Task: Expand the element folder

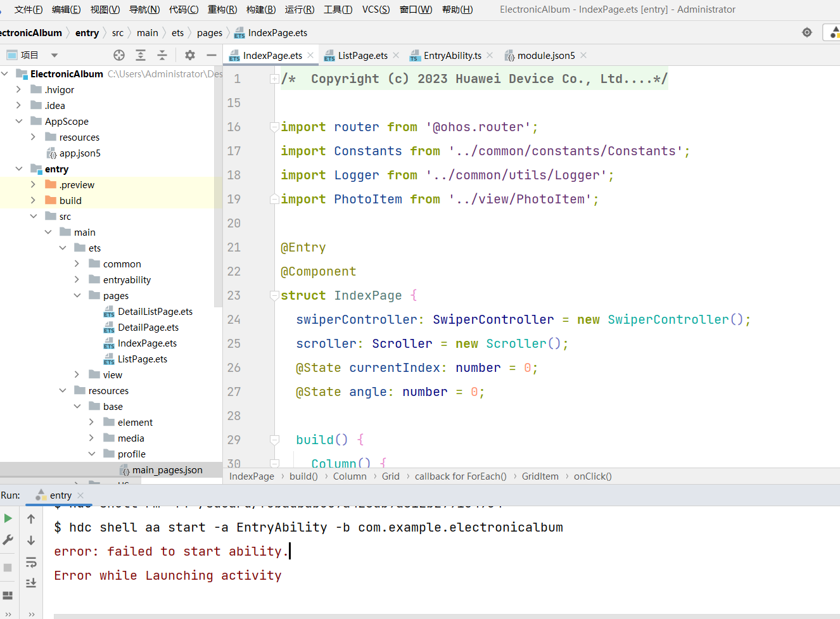Action: coord(92,422)
